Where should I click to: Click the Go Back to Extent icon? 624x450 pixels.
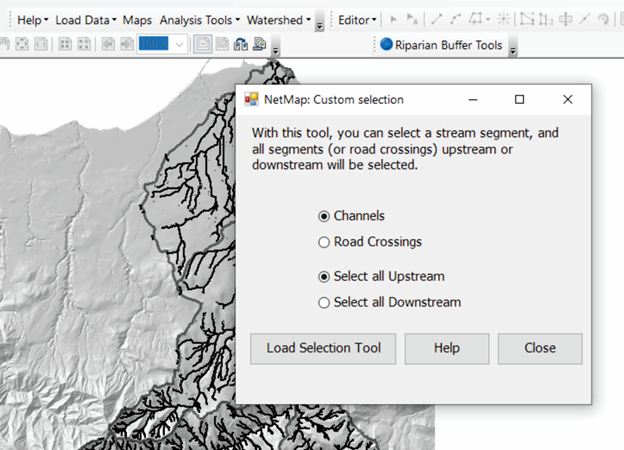(108, 44)
